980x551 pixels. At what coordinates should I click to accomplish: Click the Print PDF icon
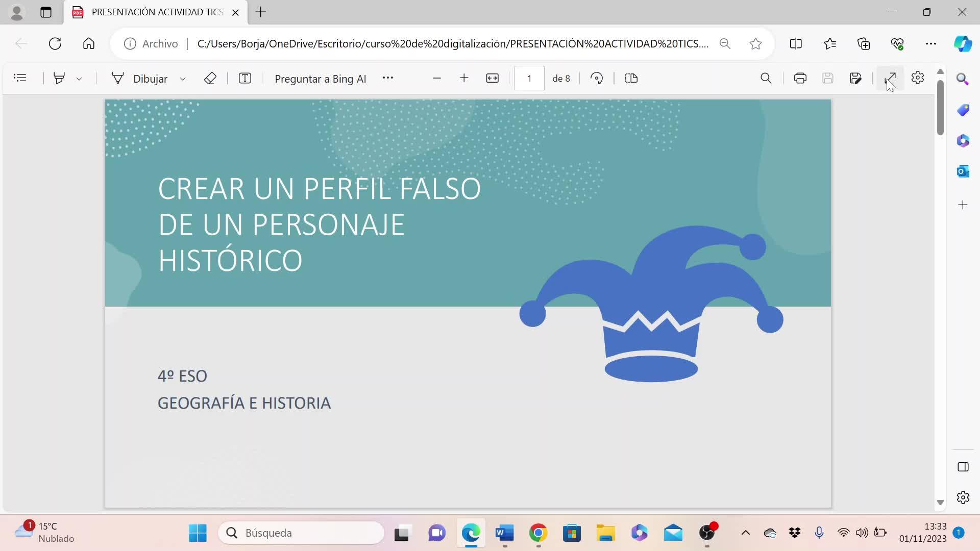pyautogui.click(x=800, y=79)
